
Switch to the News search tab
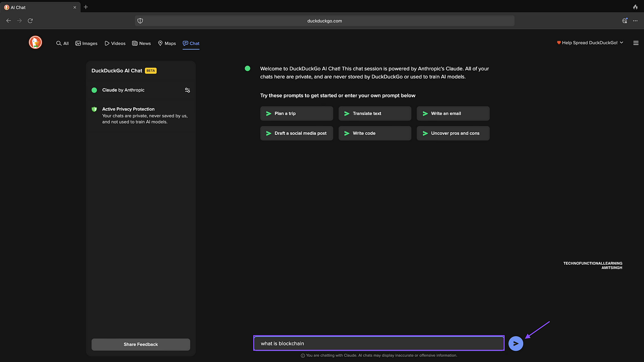(x=141, y=43)
